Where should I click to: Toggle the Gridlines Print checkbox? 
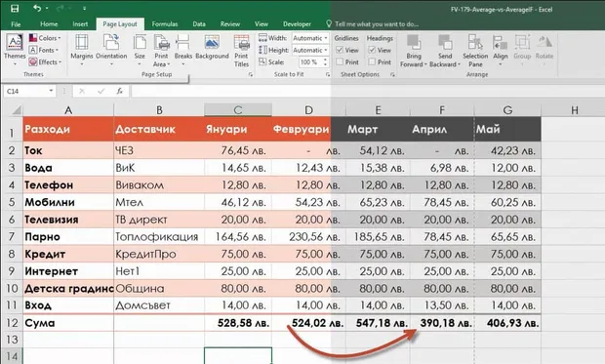(340, 61)
